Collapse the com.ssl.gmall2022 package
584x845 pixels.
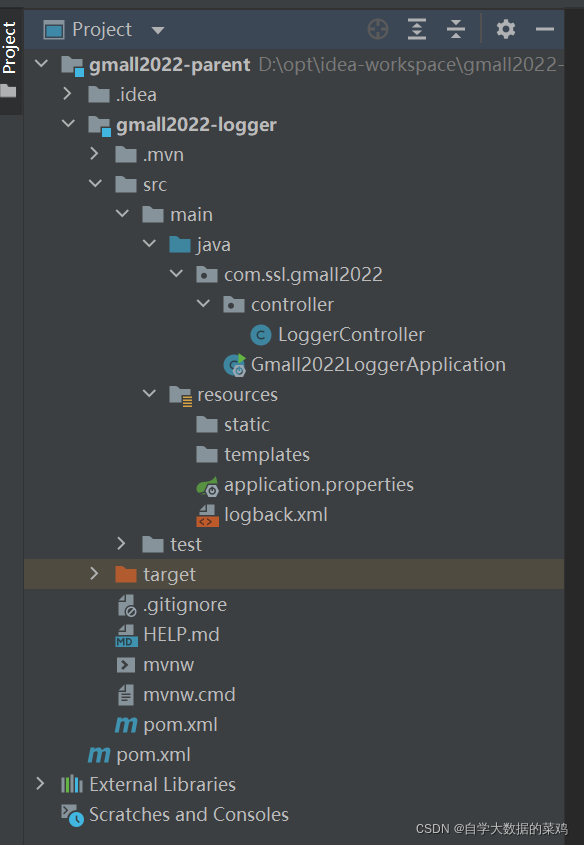tap(176, 274)
